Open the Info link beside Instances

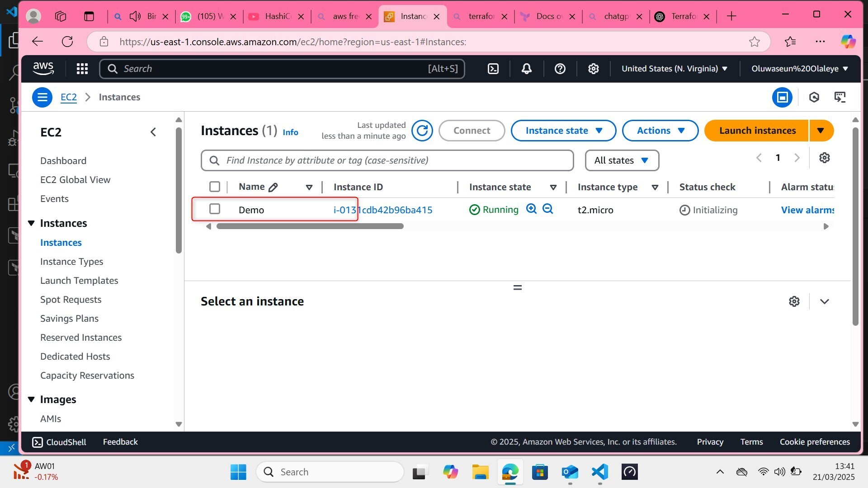point(290,132)
